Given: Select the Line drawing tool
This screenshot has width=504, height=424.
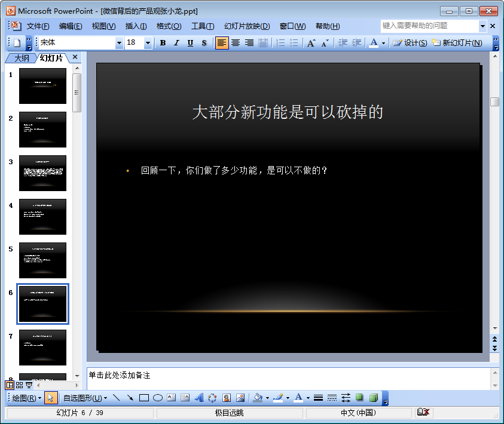Looking at the screenshot, I should [117, 398].
